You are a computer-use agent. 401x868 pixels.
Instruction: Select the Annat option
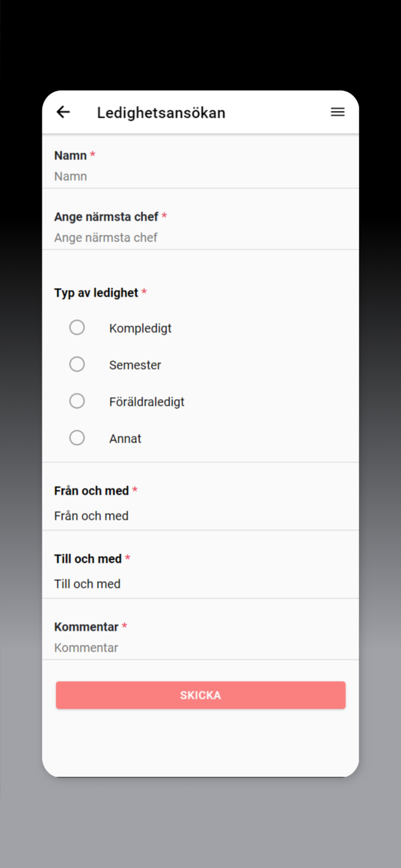[x=77, y=437]
